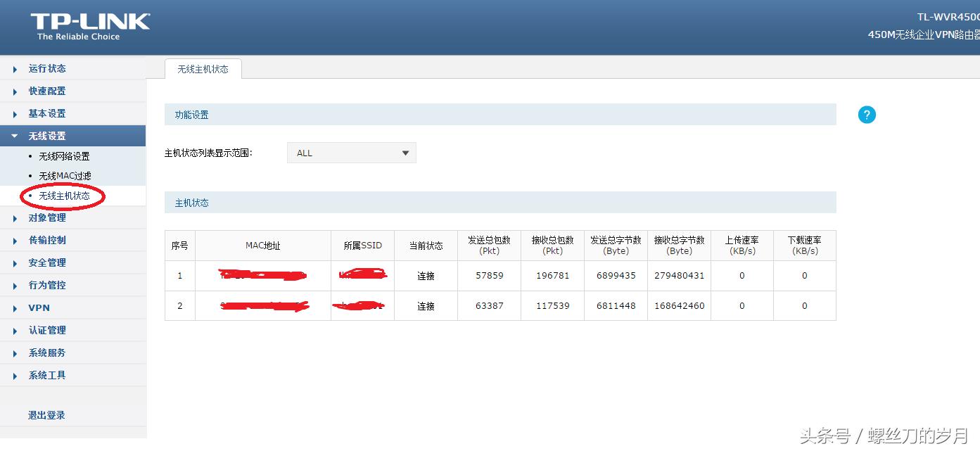980x451 pixels.
Task: Open the ALL display range dropdown
Action: 351,153
